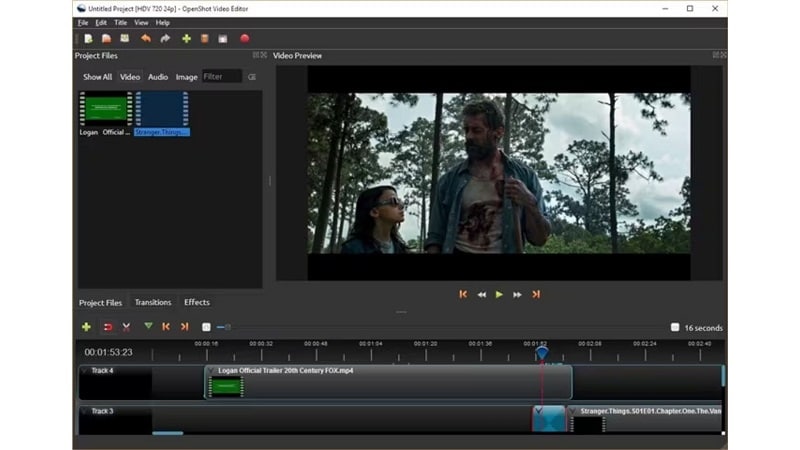This screenshot has height=450, width=800.
Task: Toggle the snapping magnet tool
Action: (x=108, y=327)
